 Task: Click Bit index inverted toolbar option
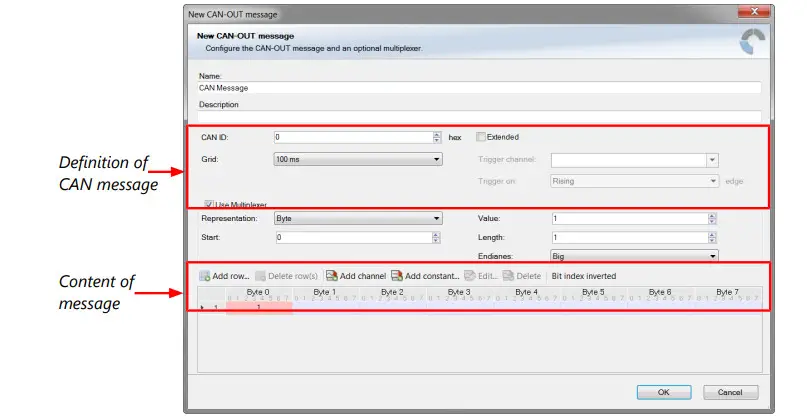click(584, 276)
